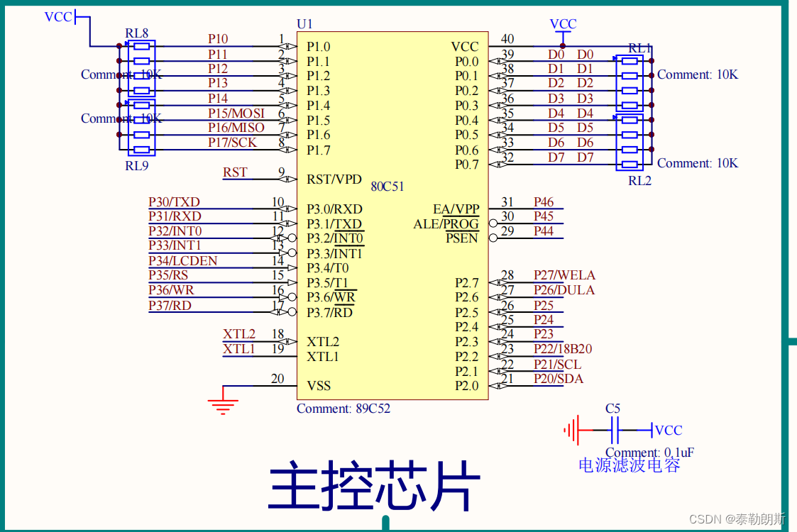The image size is (797, 532).
Task: Select the 'Comment: 0.1uF' text
Action: click(x=649, y=453)
